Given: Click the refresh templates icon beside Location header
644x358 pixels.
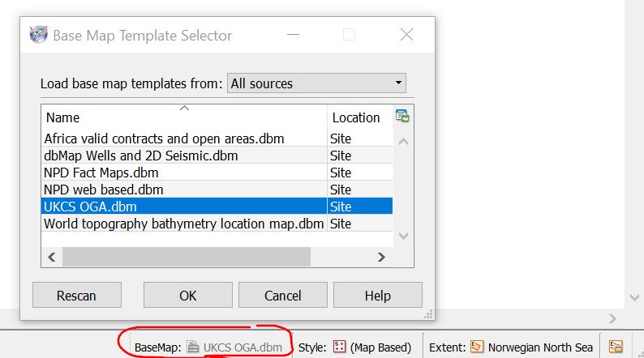Looking at the screenshot, I should [402, 116].
